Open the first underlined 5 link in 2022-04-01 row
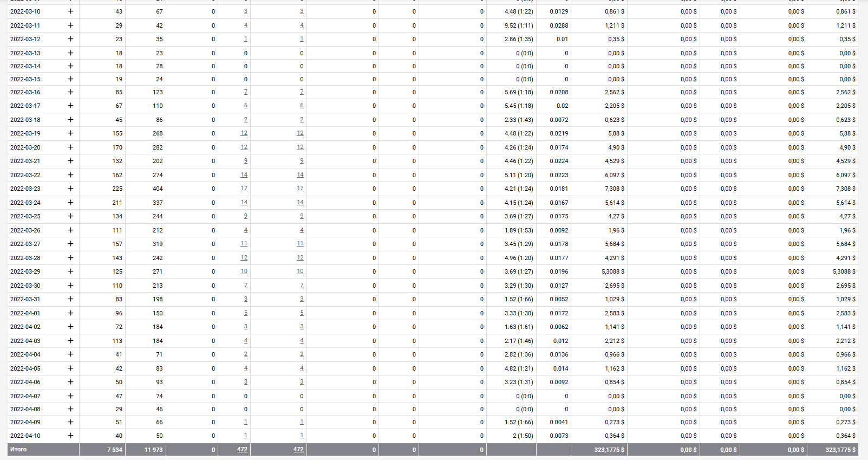Screen dimensions: 868x460 pos(246,313)
